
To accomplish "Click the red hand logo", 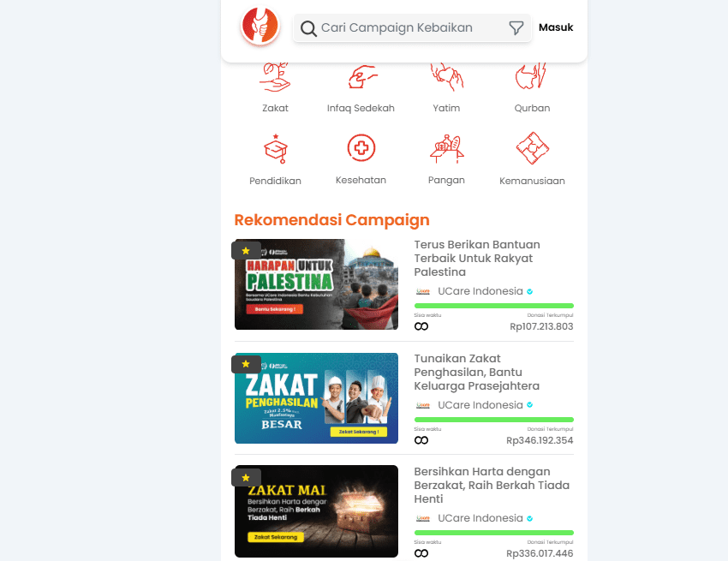I will pyautogui.click(x=260, y=26).
